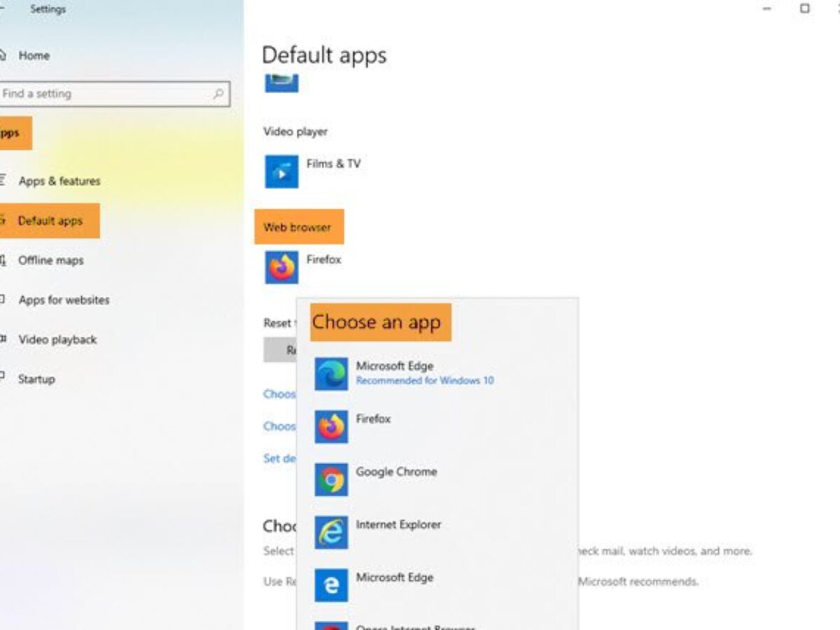Maximize the Settings window
Viewport: 840px width, 630px height.
click(x=805, y=9)
